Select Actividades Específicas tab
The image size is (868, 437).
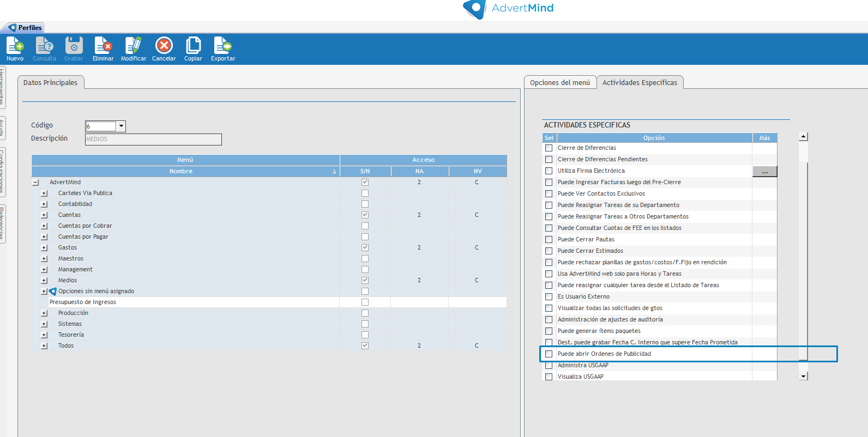pos(640,83)
